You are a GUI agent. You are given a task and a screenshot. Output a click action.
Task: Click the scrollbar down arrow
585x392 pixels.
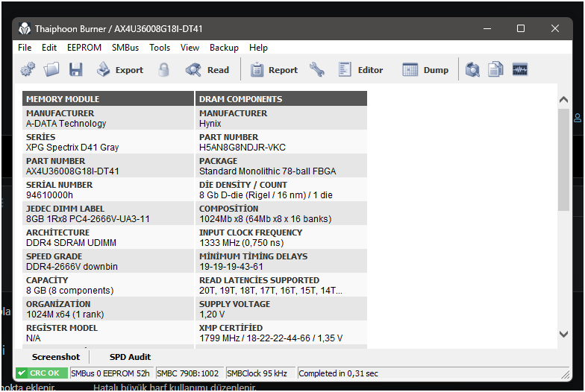click(564, 334)
